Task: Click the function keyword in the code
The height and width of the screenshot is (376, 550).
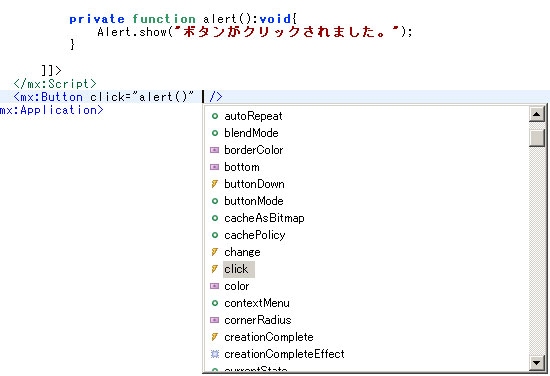Action: [x=164, y=19]
